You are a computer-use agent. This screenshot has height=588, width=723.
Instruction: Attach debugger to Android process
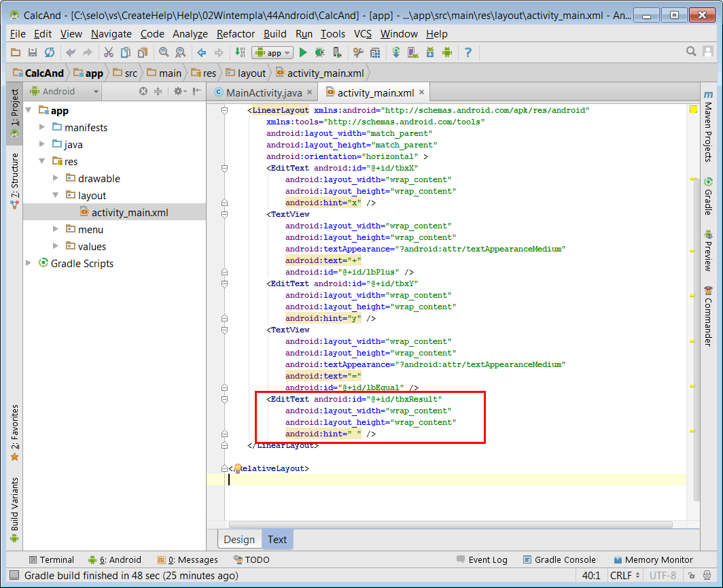pos(338,52)
